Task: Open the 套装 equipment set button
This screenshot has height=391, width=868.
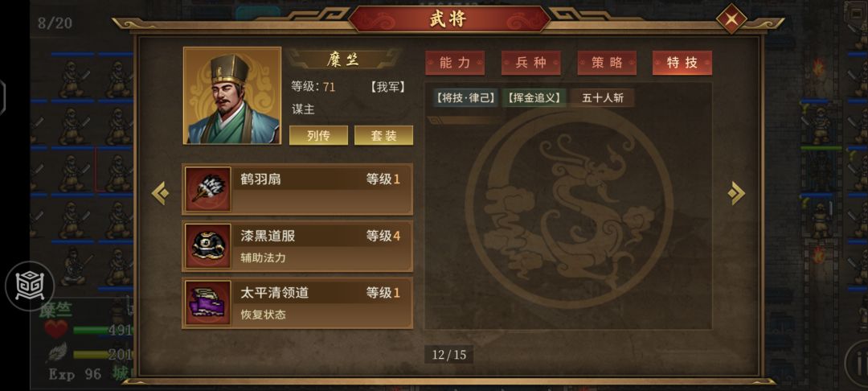Action: pyautogui.click(x=383, y=136)
